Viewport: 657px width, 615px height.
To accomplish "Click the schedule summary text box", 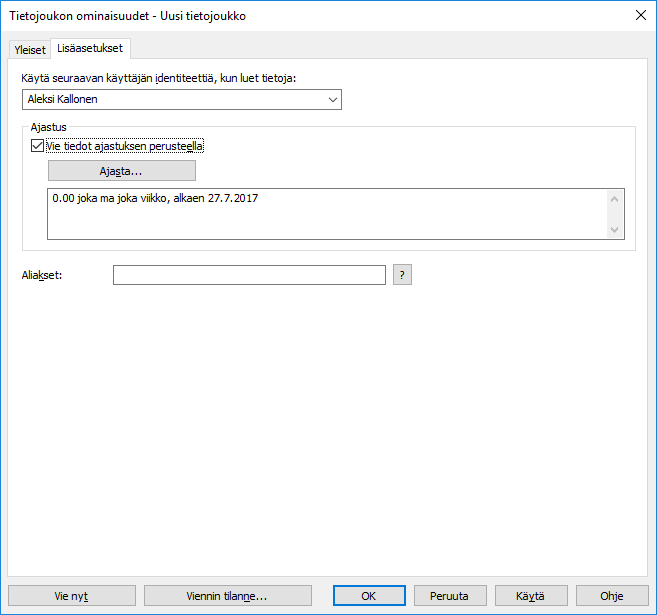I will (x=326, y=214).
